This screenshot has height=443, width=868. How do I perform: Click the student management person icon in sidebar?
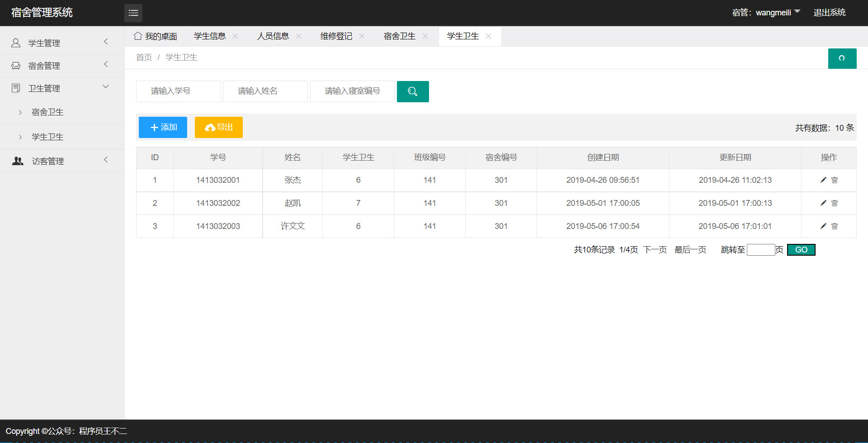click(15, 43)
